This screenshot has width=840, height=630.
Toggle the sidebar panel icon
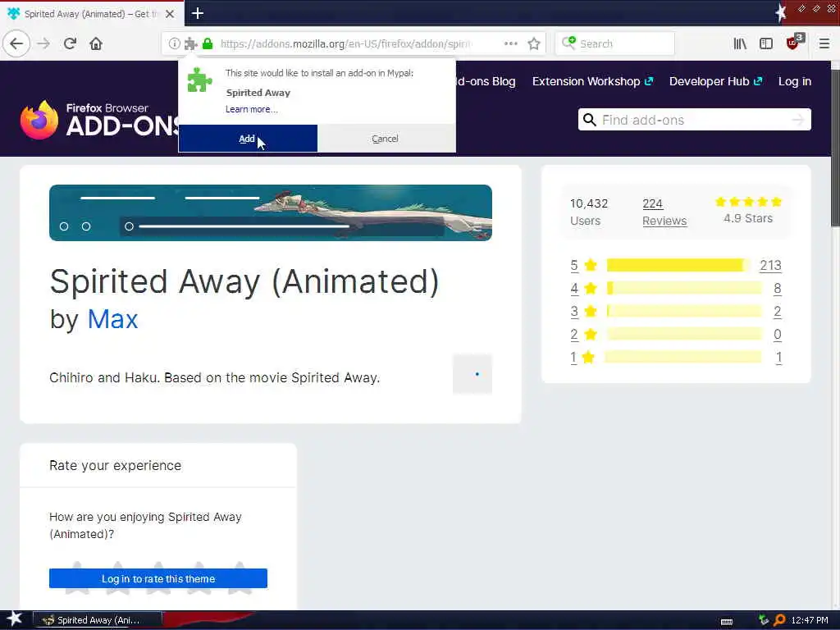766,43
